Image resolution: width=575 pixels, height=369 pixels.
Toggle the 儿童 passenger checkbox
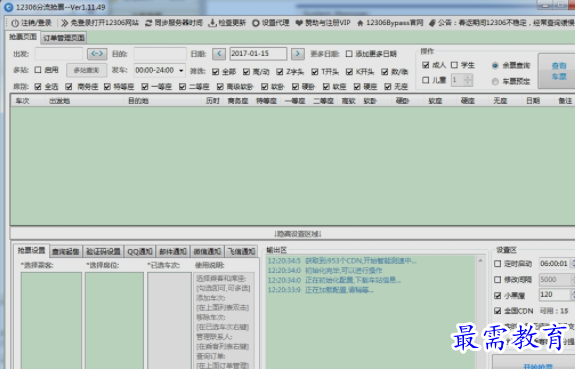425,80
